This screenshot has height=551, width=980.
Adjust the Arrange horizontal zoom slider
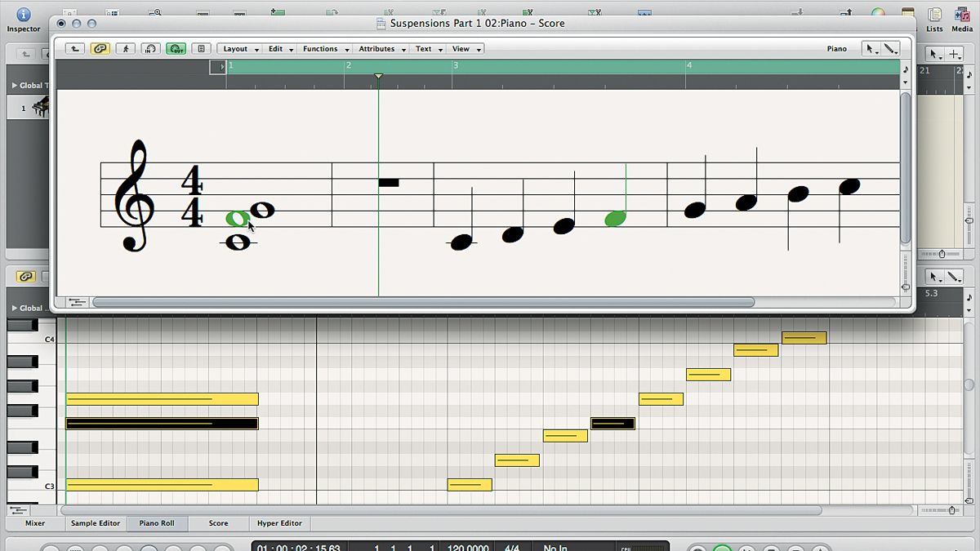942,255
